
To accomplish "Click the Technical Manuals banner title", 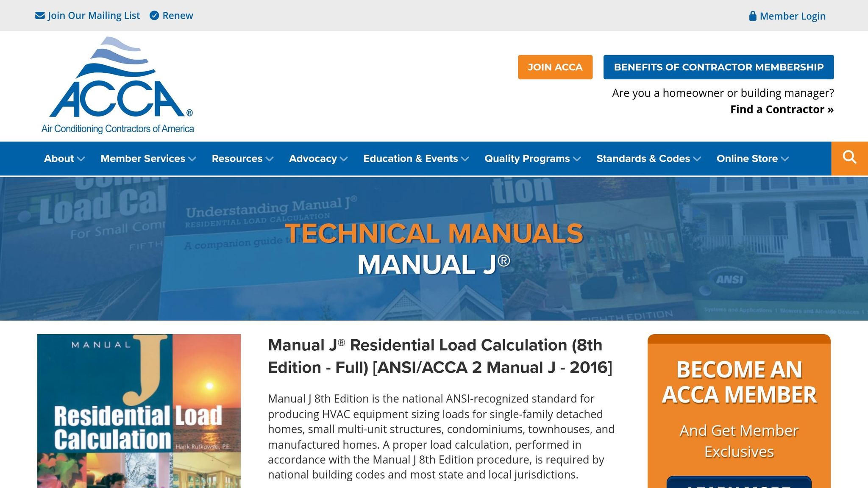I will [434, 233].
